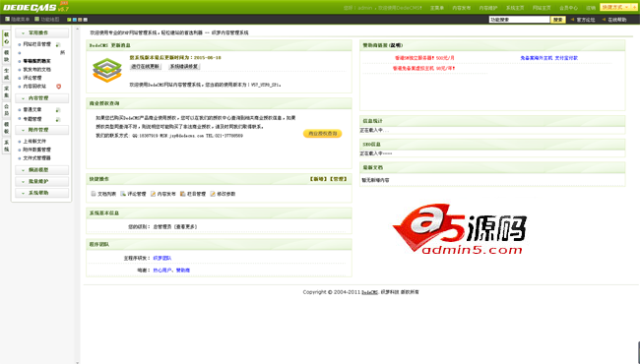Click the yellow 搜索 button
The width and height of the screenshot is (640, 364).
tap(557, 19)
